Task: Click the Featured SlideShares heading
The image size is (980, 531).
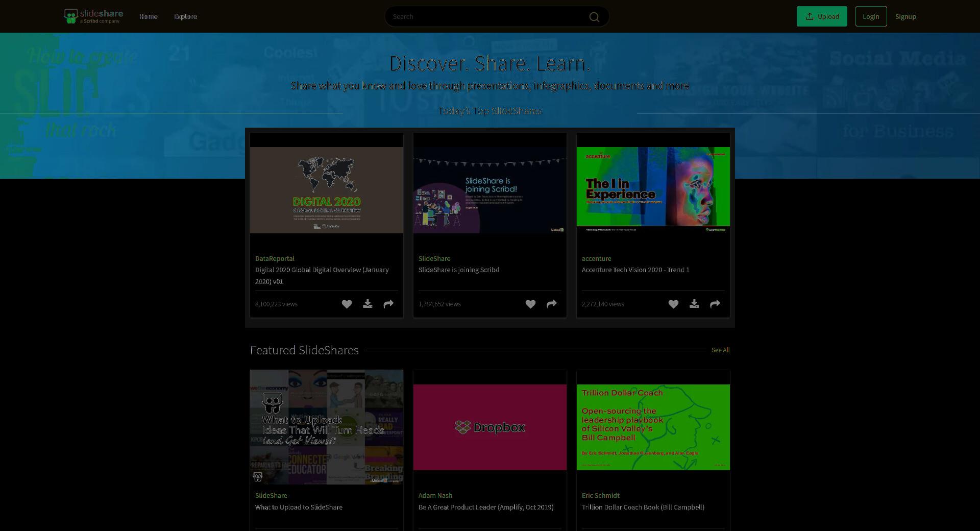Action: click(x=304, y=350)
